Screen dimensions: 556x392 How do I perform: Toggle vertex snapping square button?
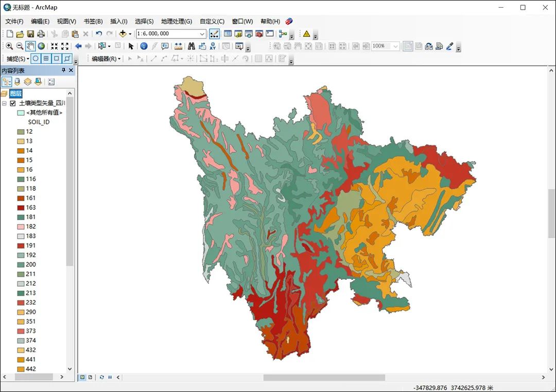pyautogui.click(x=57, y=59)
